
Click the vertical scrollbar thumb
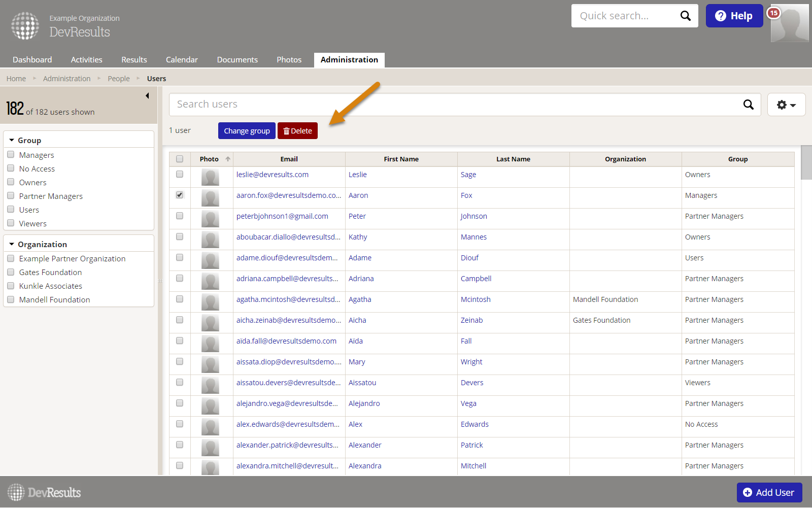[806, 162]
